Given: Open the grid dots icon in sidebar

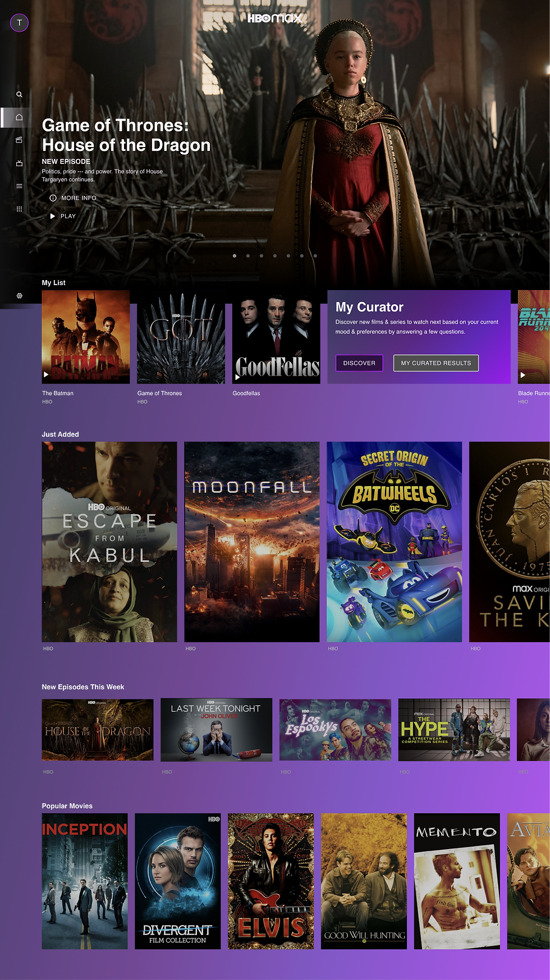Looking at the screenshot, I should click(x=19, y=209).
